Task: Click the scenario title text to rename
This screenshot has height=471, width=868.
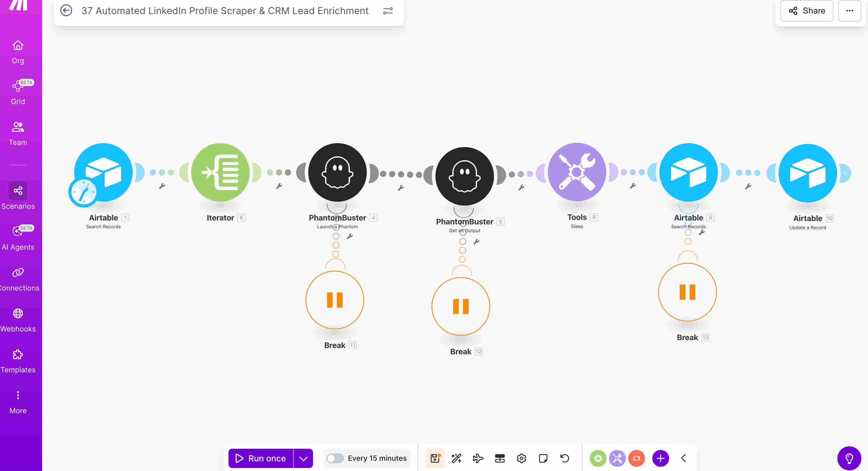Action: pos(225,11)
